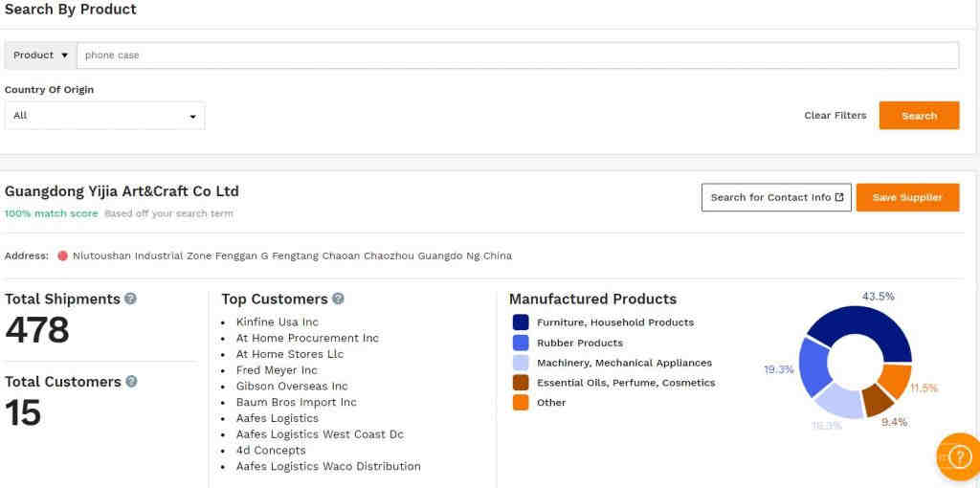Select Furniture, Household Products legend swatch
Viewport: 980px width, 488px height.
[x=521, y=322]
